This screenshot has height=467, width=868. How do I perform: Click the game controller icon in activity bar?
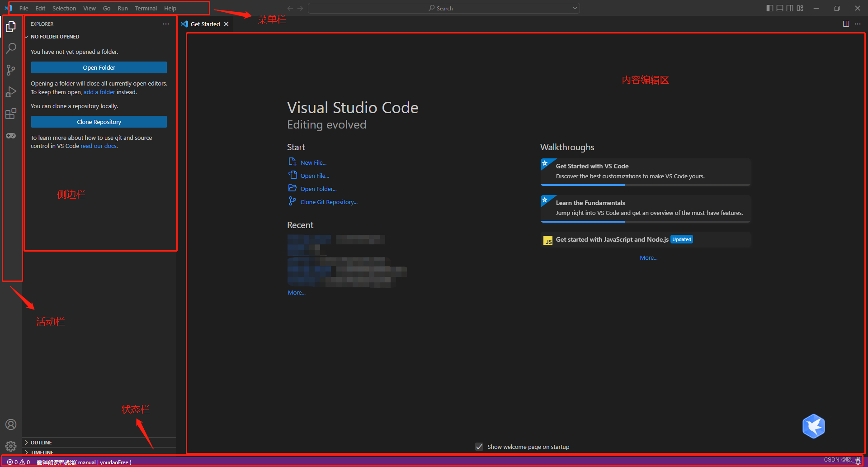(11, 136)
